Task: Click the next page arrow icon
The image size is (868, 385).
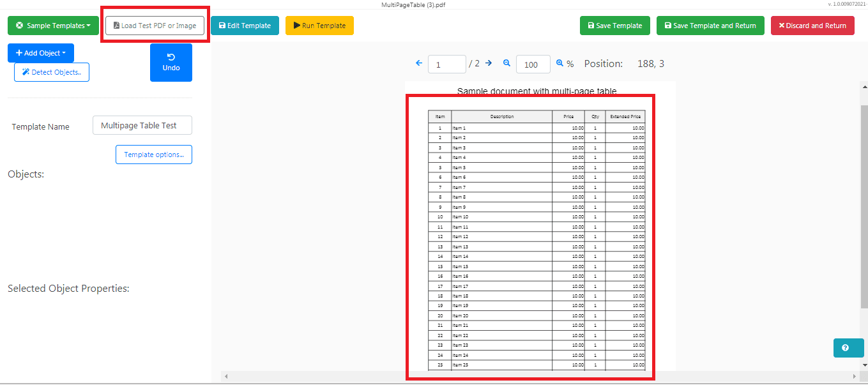Action: click(488, 63)
